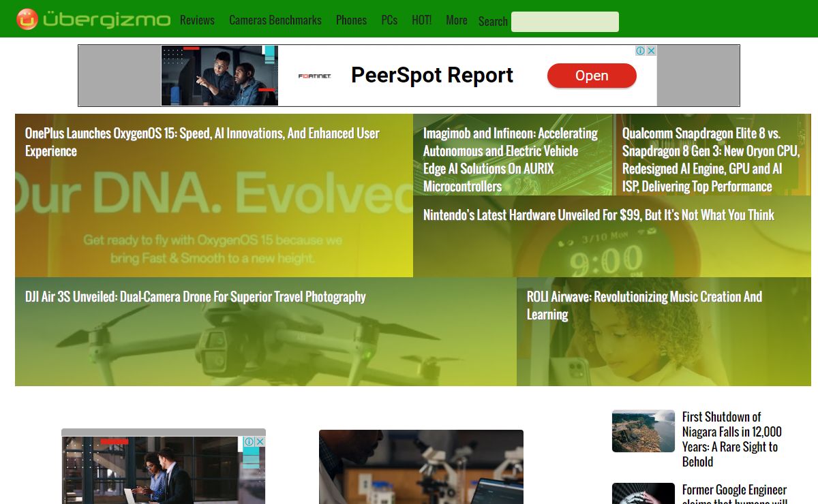Close the lower-left ad
818x504 pixels.
point(260,441)
